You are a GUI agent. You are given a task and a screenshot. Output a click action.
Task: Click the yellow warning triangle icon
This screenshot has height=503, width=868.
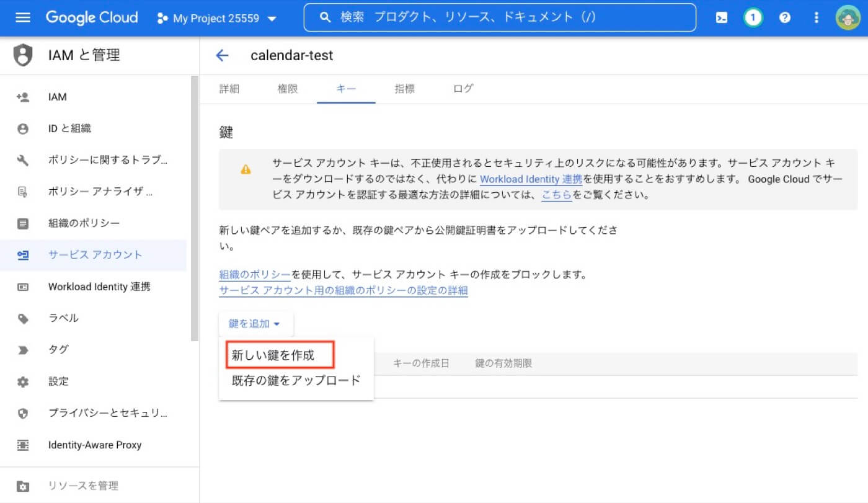(x=246, y=169)
